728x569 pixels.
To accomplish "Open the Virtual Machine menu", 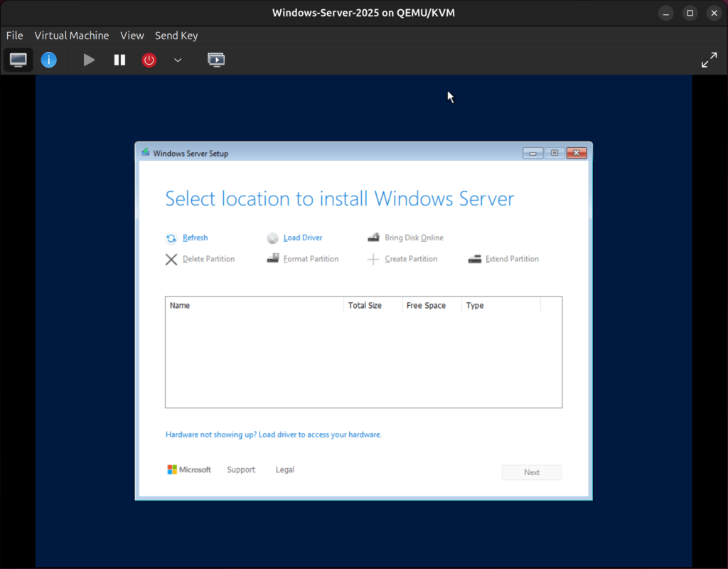I will coord(71,35).
